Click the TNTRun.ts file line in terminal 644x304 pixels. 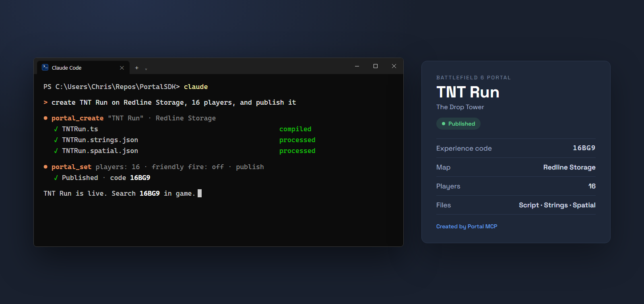coord(80,129)
